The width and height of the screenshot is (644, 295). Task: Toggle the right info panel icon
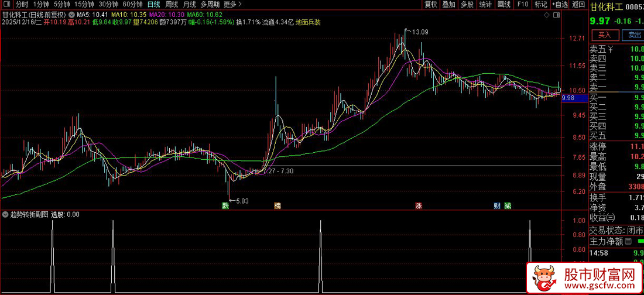click(x=556, y=15)
